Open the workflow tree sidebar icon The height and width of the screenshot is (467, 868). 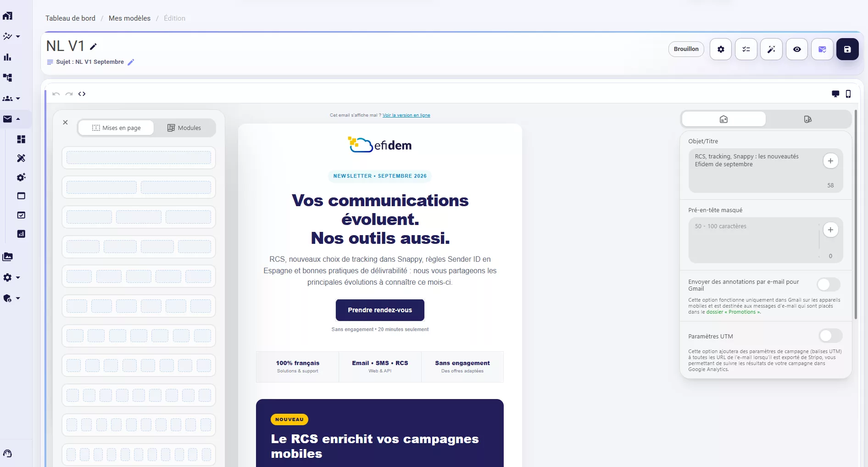click(x=7, y=78)
